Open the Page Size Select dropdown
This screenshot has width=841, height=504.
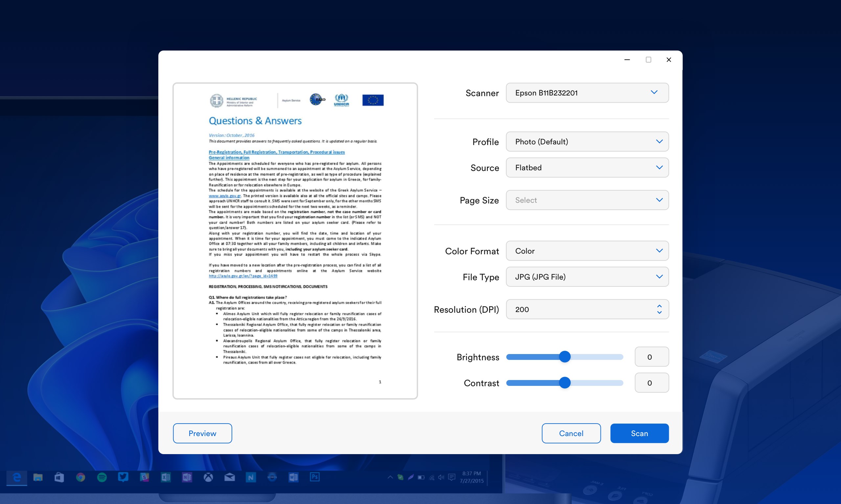coord(587,200)
